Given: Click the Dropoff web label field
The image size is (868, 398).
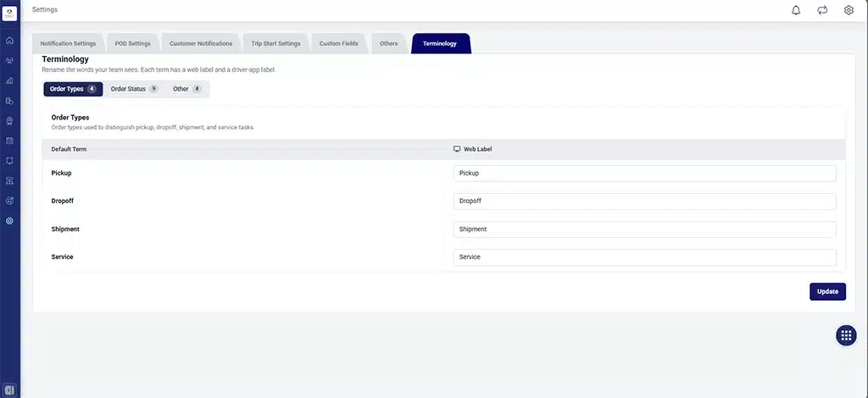Looking at the screenshot, I should coord(644,202).
